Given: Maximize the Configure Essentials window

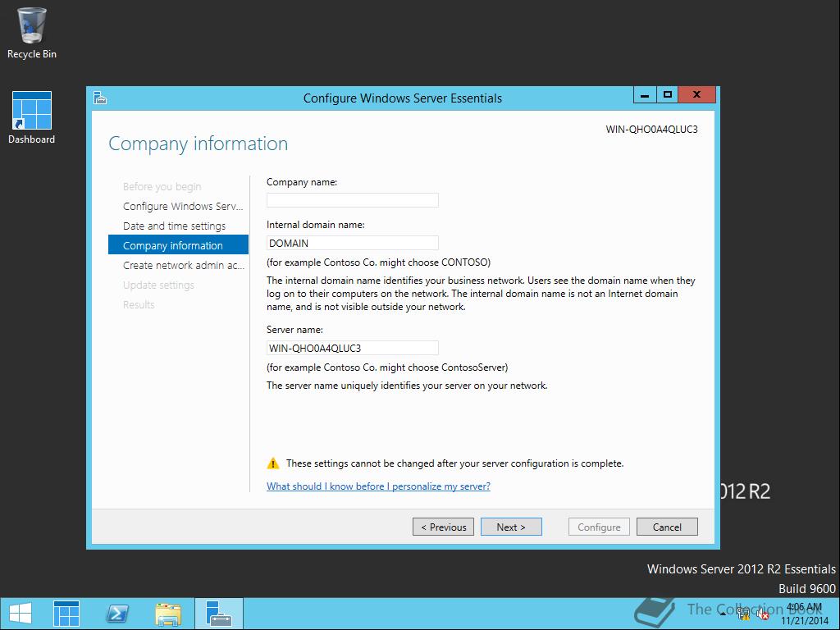Looking at the screenshot, I should click(x=668, y=94).
